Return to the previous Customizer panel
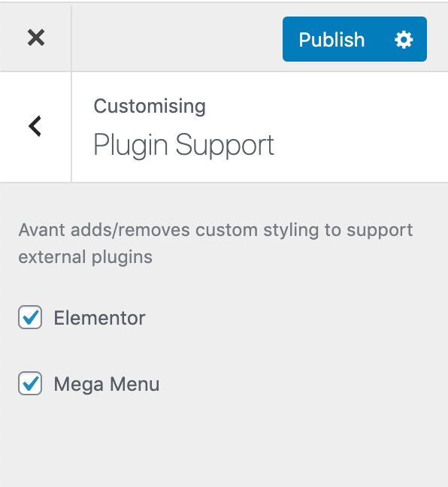 35,126
